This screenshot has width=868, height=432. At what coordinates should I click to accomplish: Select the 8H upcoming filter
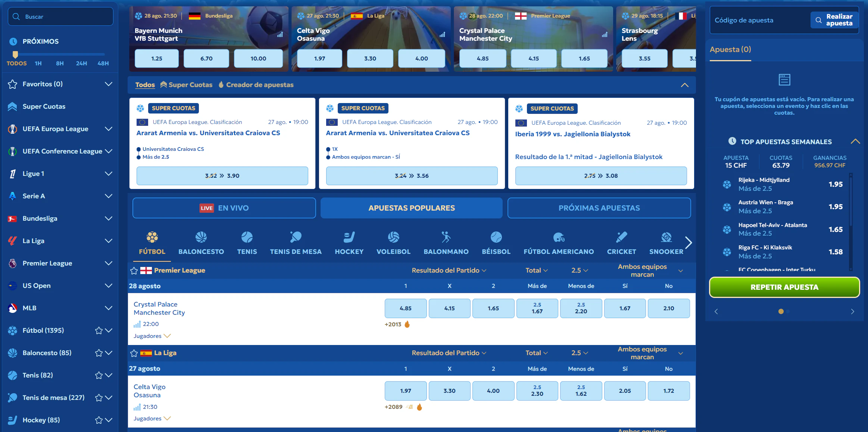tap(60, 63)
